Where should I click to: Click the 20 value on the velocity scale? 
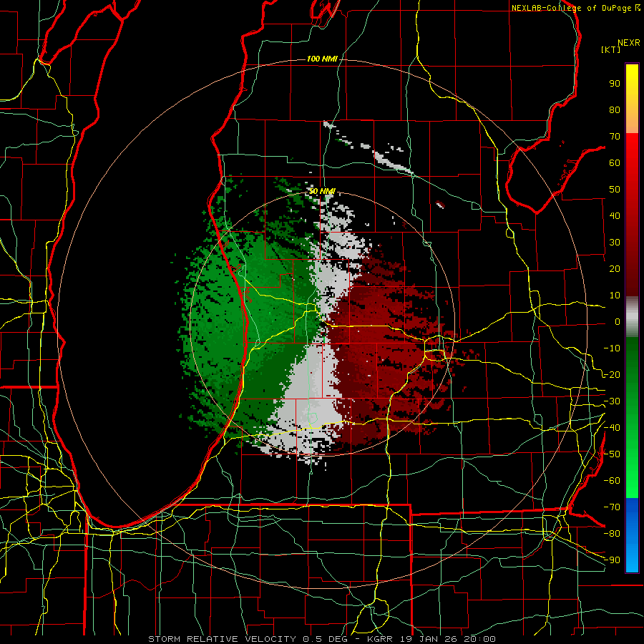615,268
